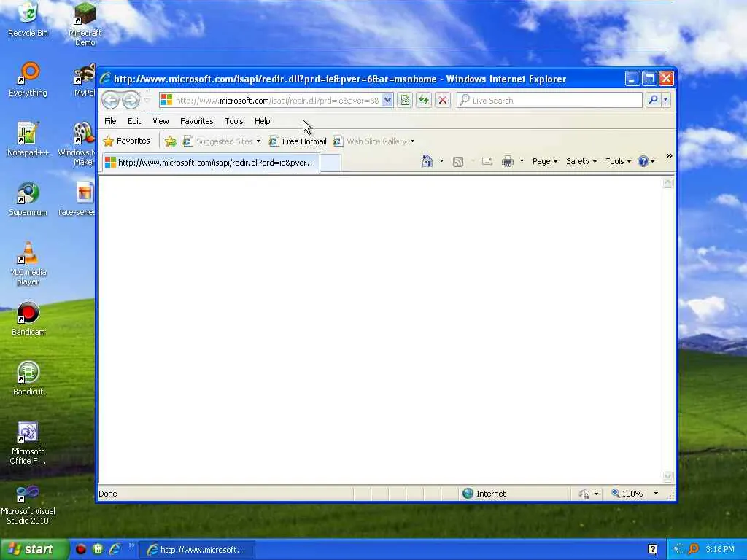
Task: Open the Tools command bar dropdown
Action: point(618,161)
